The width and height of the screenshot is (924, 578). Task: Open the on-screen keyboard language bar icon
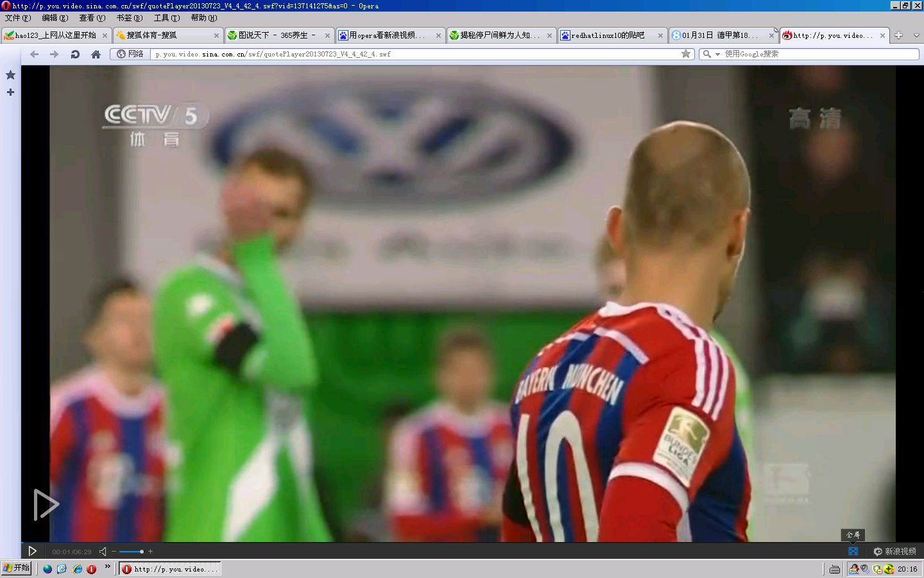(x=834, y=569)
